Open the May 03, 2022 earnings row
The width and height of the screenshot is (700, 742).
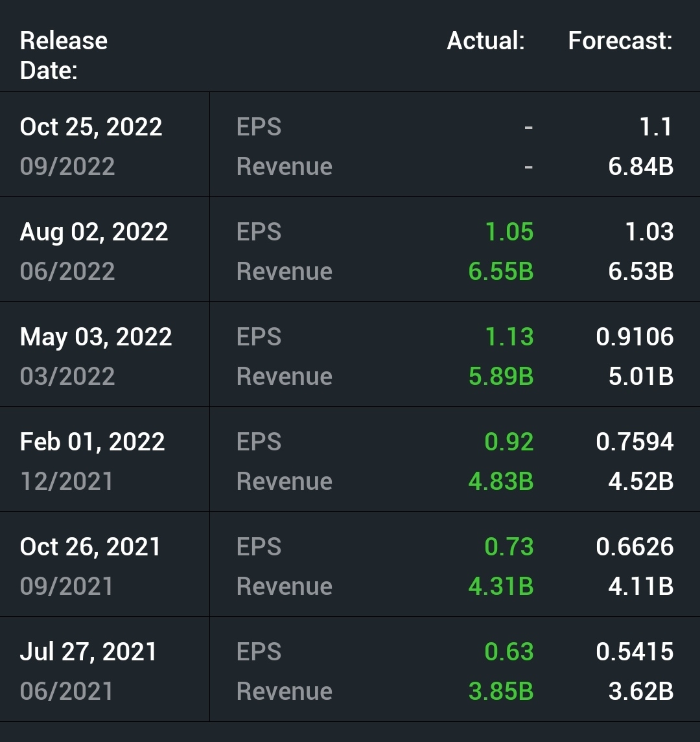pyautogui.click(x=96, y=337)
